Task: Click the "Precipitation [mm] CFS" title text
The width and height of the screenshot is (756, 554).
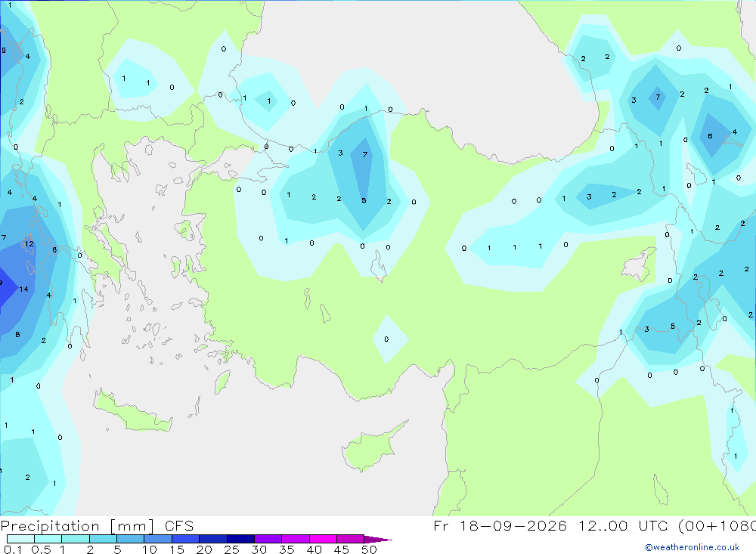Action: (x=97, y=525)
